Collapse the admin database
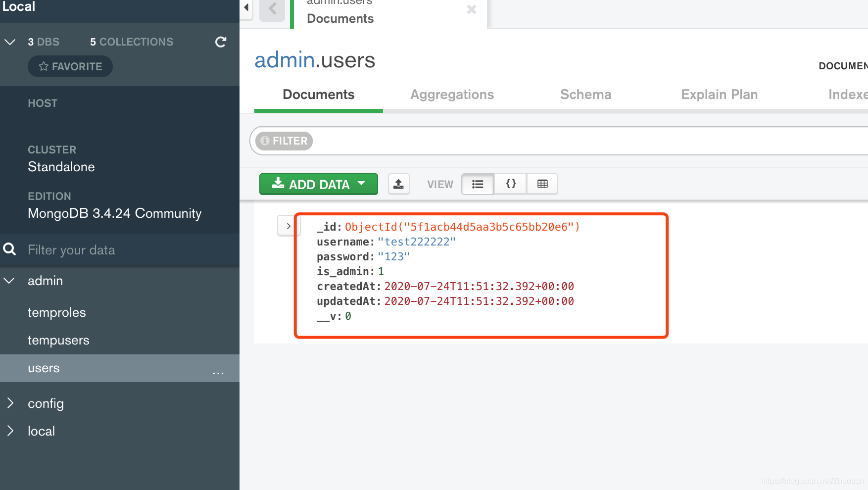868x490 pixels. pyautogui.click(x=9, y=281)
